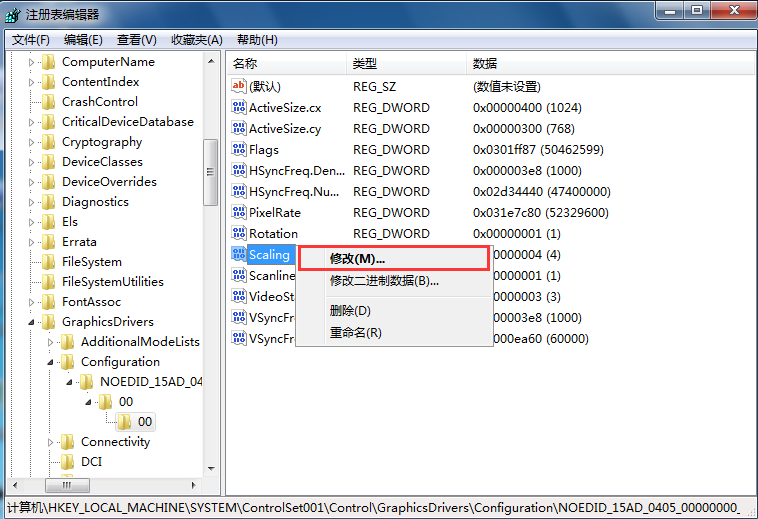
Task: Click the VideoSt value icon
Action: point(239,297)
